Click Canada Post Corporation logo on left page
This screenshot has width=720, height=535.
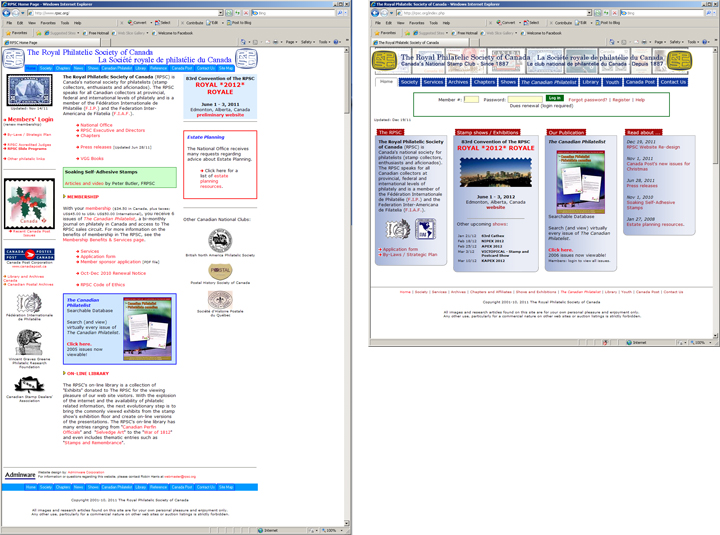(x=29, y=254)
